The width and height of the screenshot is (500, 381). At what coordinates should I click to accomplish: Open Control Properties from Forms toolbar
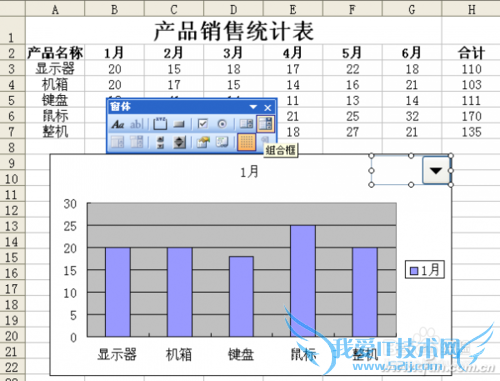point(203,142)
